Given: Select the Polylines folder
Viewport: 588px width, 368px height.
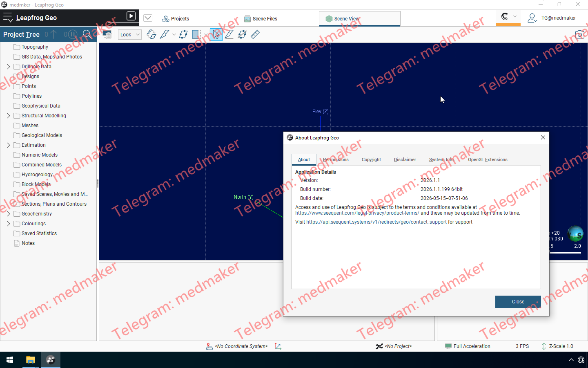Looking at the screenshot, I should (31, 96).
